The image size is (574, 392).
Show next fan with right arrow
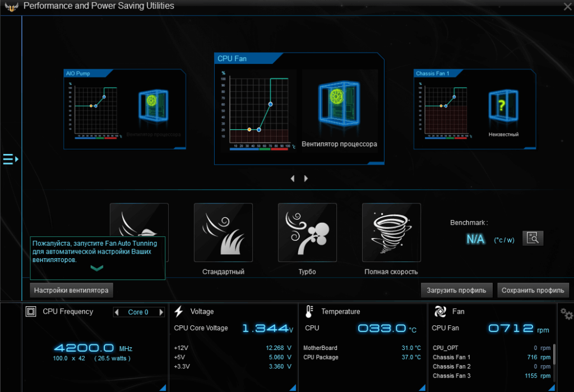[x=306, y=179]
